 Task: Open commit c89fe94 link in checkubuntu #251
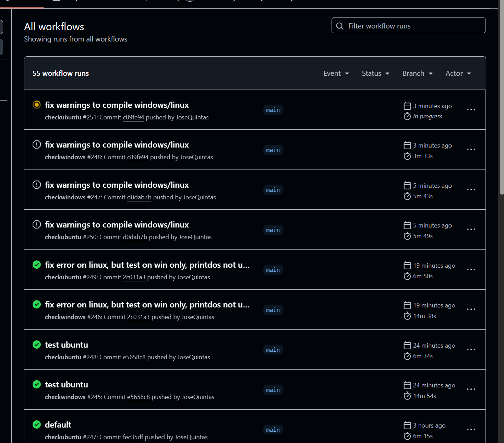pyautogui.click(x=133, y=117)
